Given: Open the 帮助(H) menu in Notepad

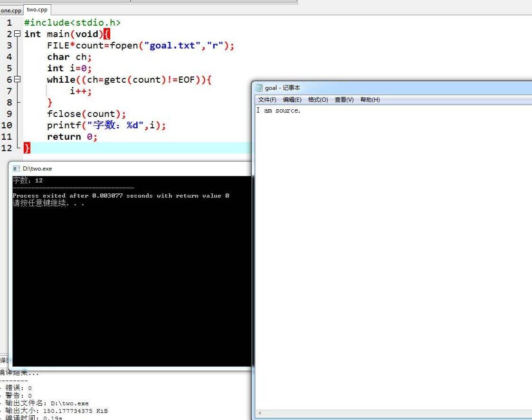Looking at the screenshot, I should pyautogui.click(x=370, y=100).
